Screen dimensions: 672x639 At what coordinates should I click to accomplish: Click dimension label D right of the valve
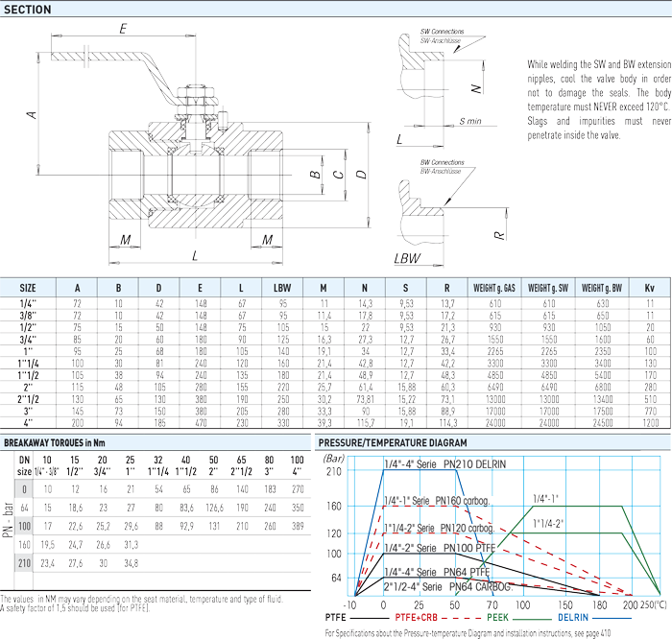click(360, 176)
